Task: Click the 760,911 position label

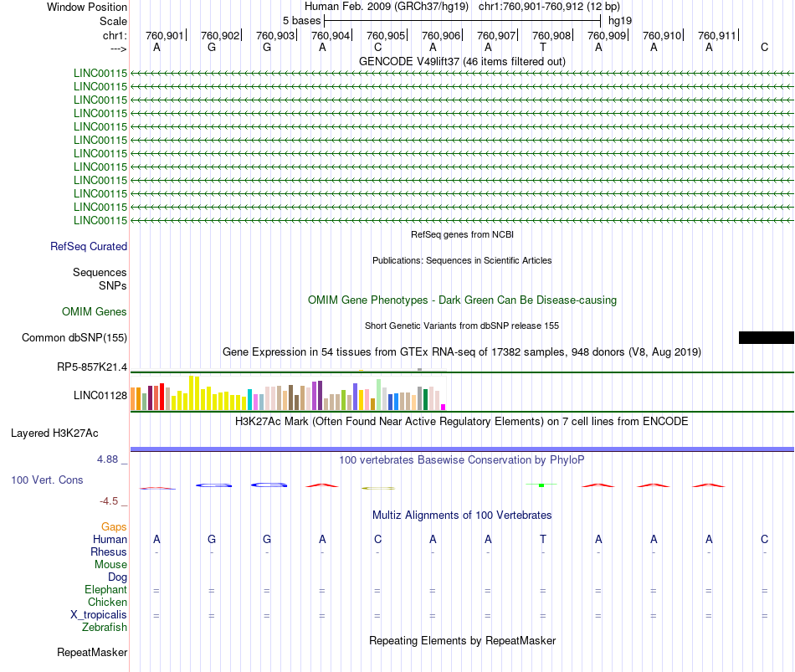Action: point(717,35)
